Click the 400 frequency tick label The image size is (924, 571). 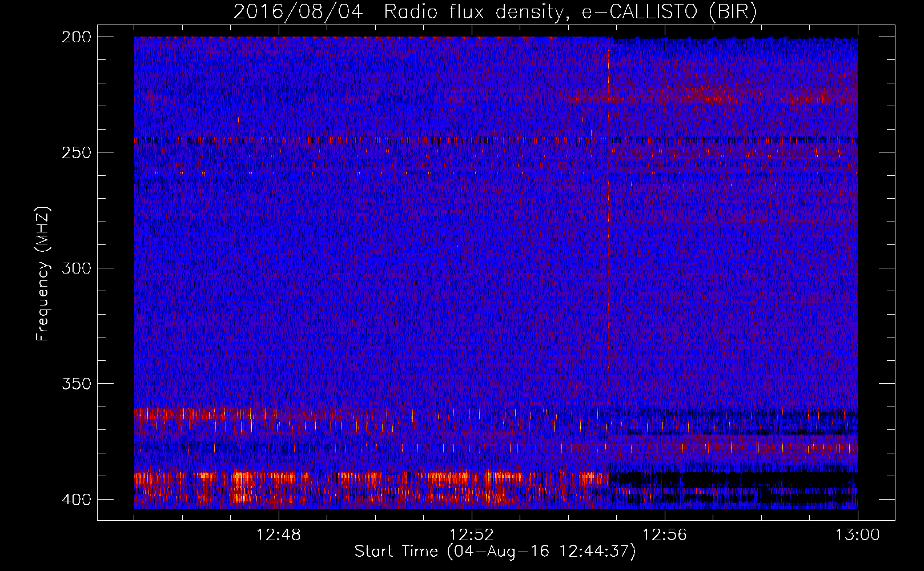click(76, 499)
